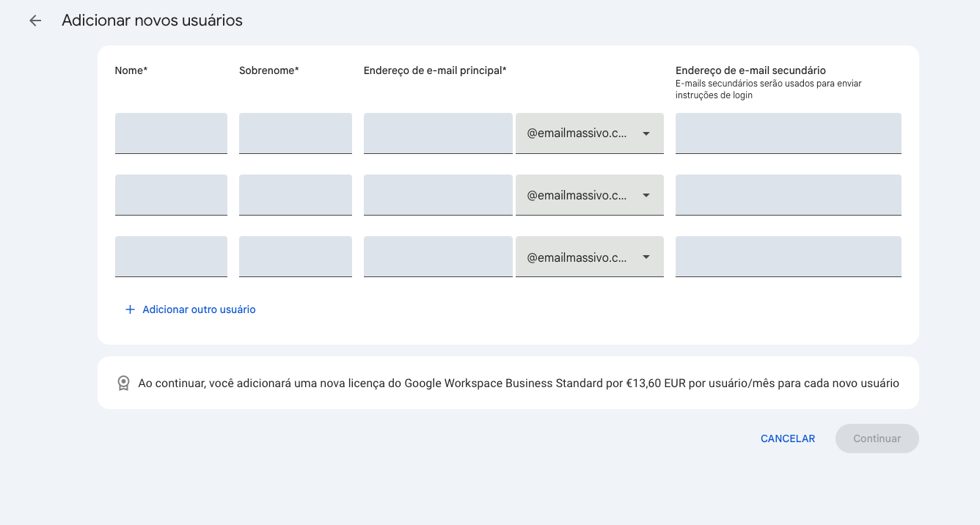Click the Continuar button

877,438
